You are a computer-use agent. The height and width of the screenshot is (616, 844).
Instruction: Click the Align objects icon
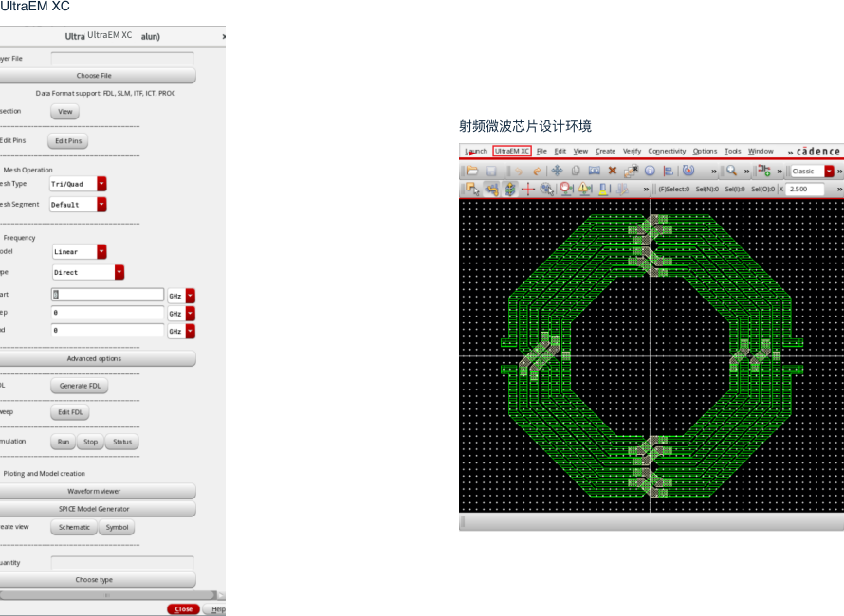[x=669, y=172]
